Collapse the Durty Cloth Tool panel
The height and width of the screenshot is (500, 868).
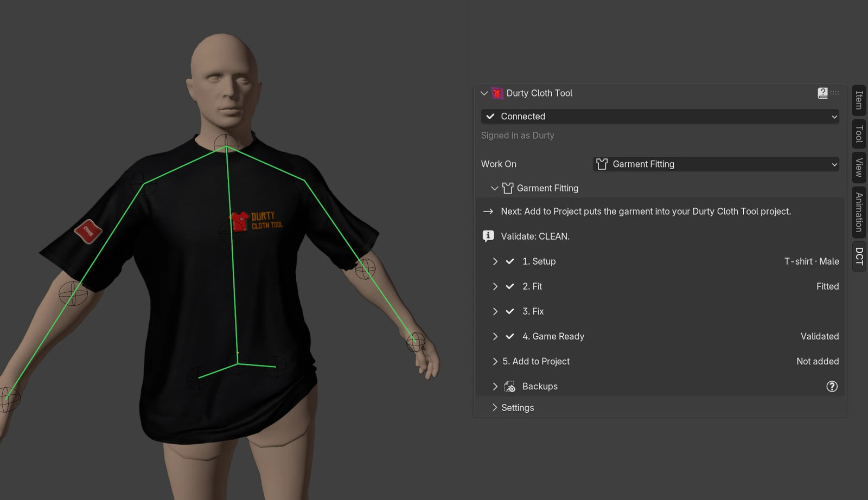[484, 93]
